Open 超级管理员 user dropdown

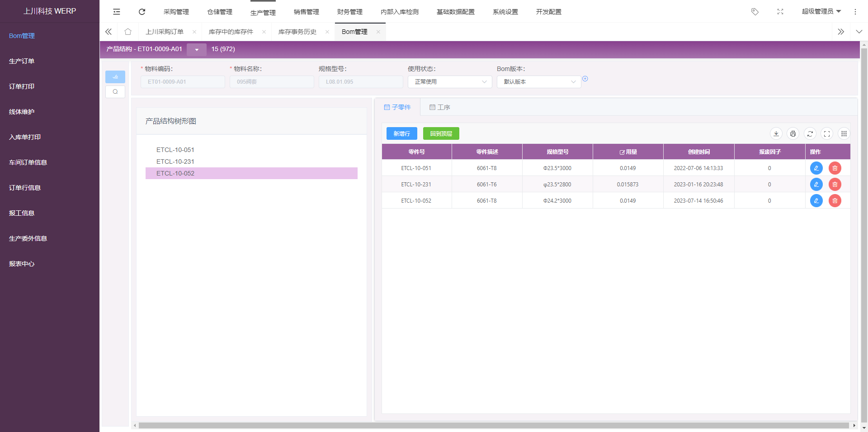[x=821, y=12]
